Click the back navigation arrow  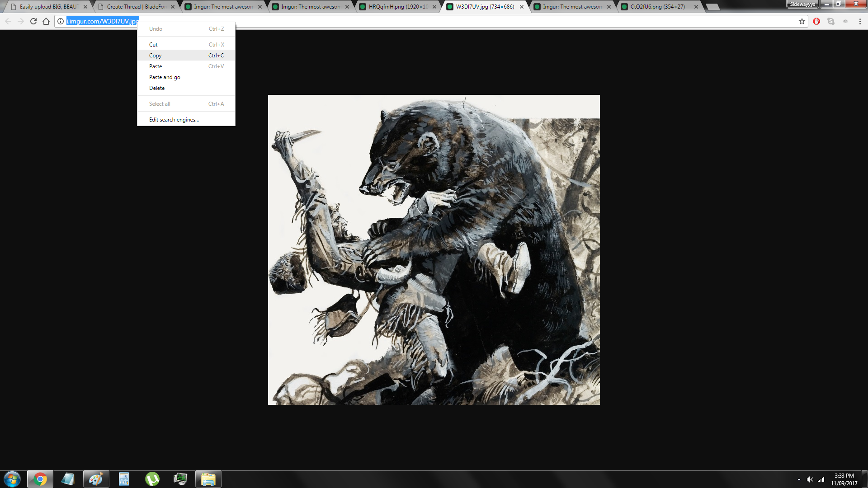[x=8, y=21]
